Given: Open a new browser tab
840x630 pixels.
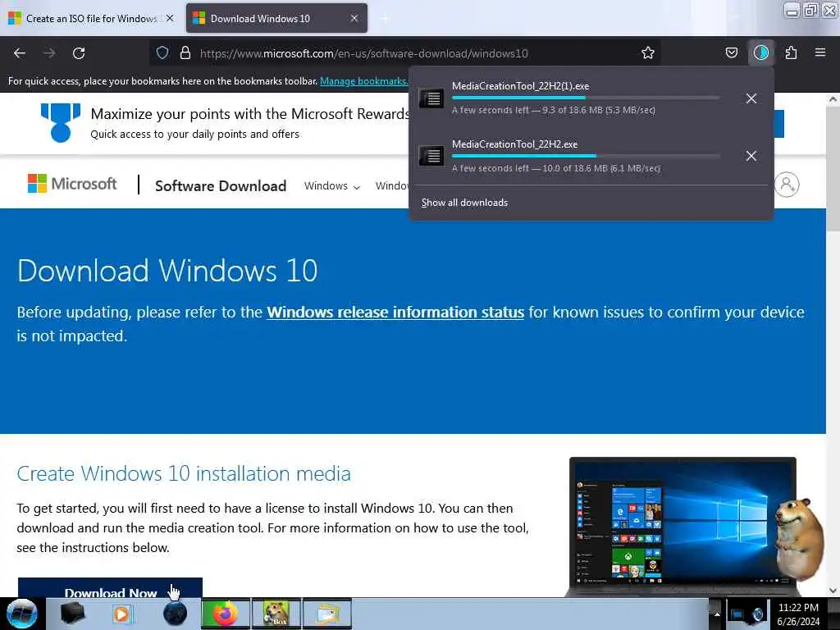Looking at the screenshot, I should click(384, 18).
